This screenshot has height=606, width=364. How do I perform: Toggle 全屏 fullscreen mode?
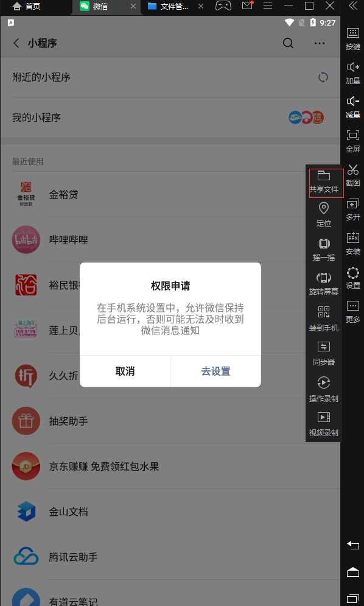point(353,141)
